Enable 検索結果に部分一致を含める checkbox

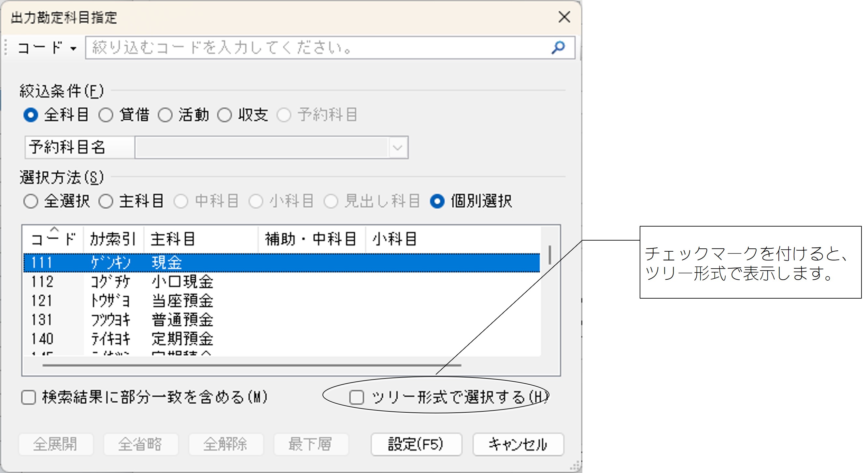(x=29, y=397)
